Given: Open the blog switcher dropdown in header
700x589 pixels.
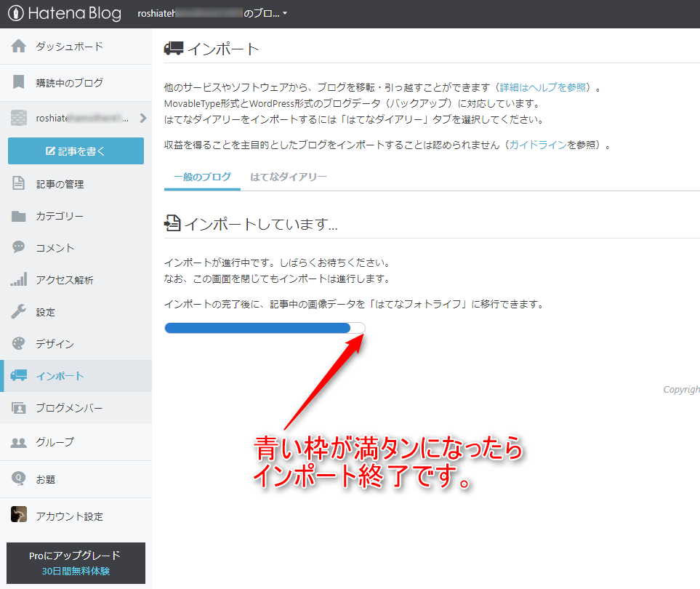Looking at the screenshot, I should pyautogui.click(x=212, y=13).
